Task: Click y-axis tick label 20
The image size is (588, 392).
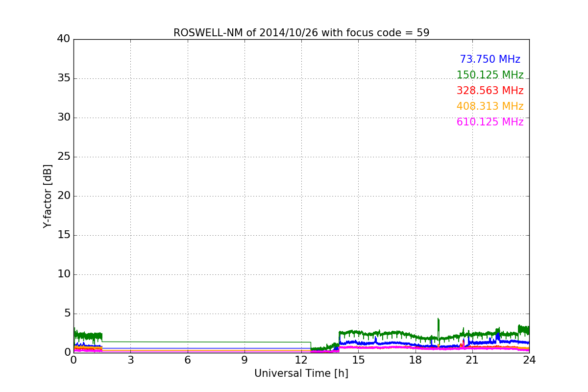Action: [64, 196]
